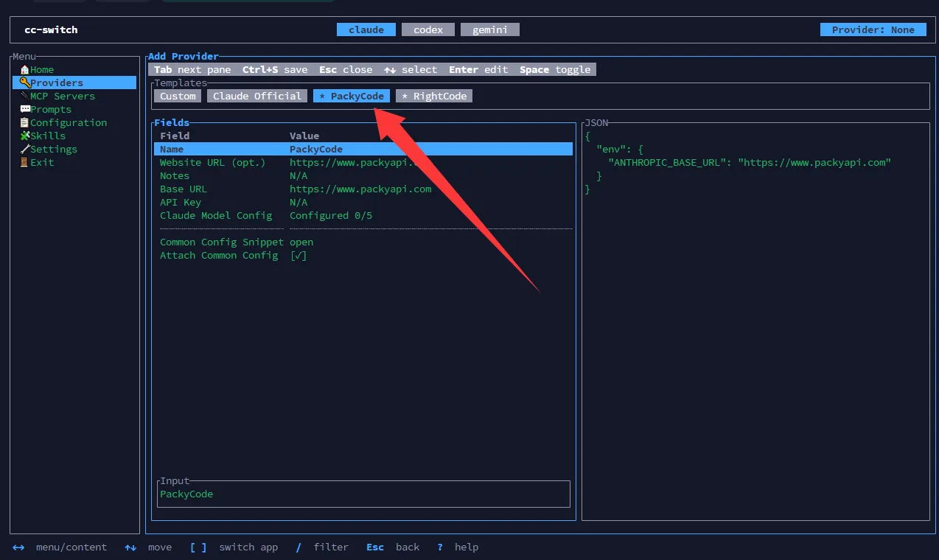
Task: Click the Prompts speech bubble icon
Action: coord(24,110)
